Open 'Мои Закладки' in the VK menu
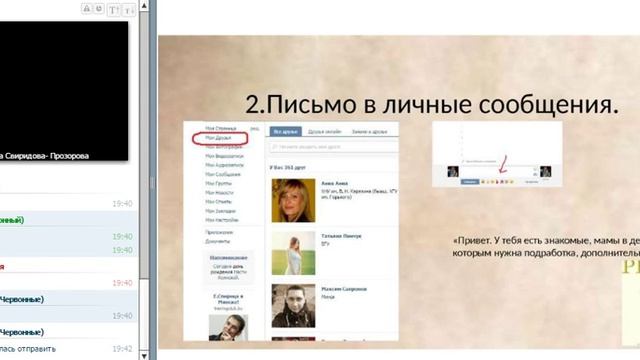The height and width of the screenshot is (360, 640). (x=220, y=211)
